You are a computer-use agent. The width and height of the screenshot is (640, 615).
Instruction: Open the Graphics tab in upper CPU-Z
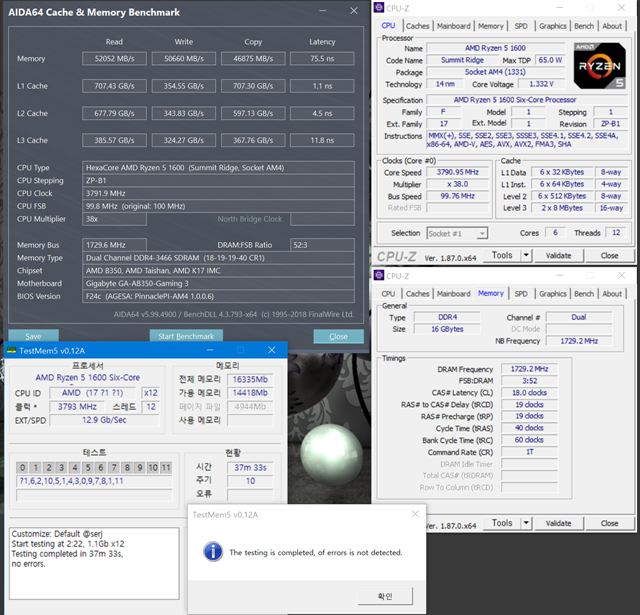pyautogui.click(x=553, y=26)
